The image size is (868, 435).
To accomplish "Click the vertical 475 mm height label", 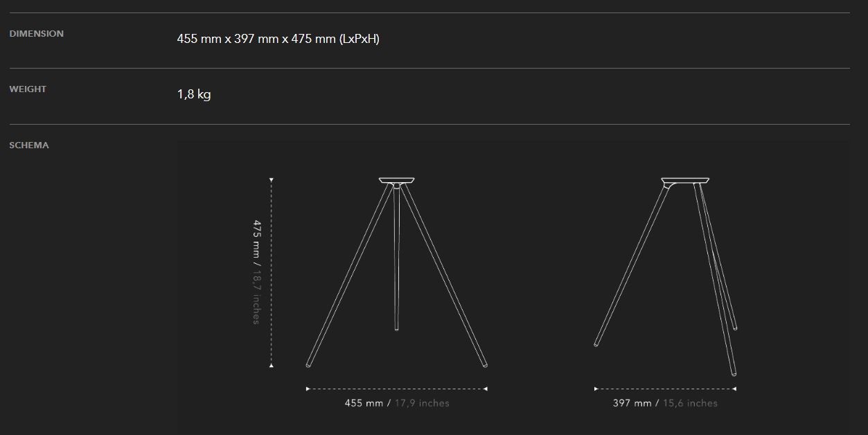I will coord(257,239).
